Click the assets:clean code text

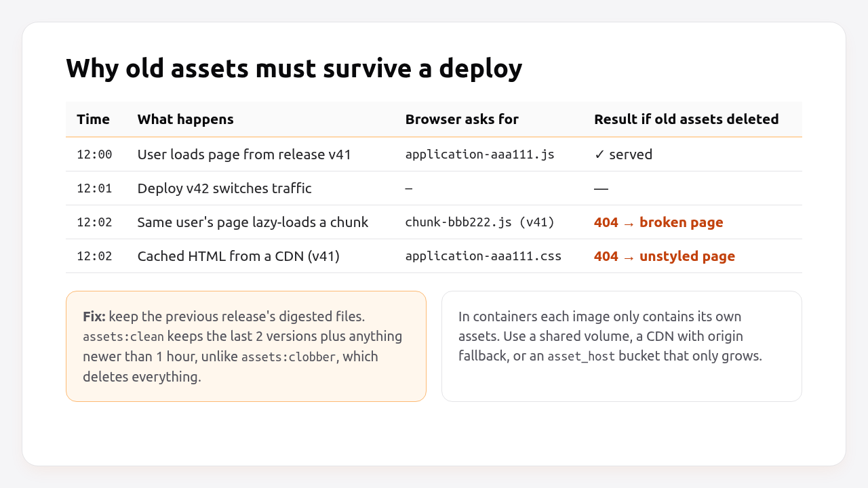(123, 337)
